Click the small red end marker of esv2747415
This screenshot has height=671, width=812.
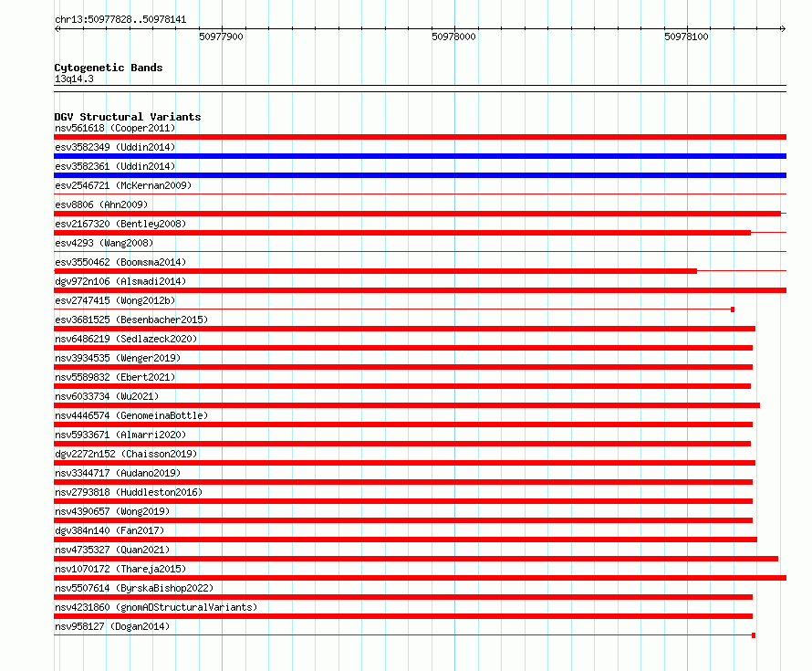tap(733, 309)
